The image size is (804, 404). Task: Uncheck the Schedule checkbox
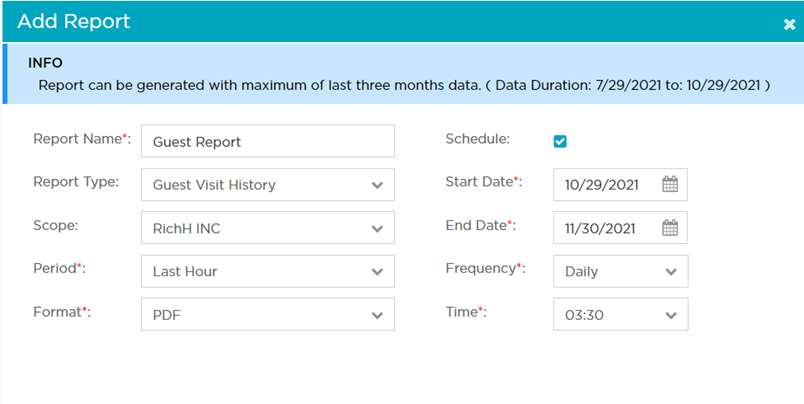coord(560,141)
